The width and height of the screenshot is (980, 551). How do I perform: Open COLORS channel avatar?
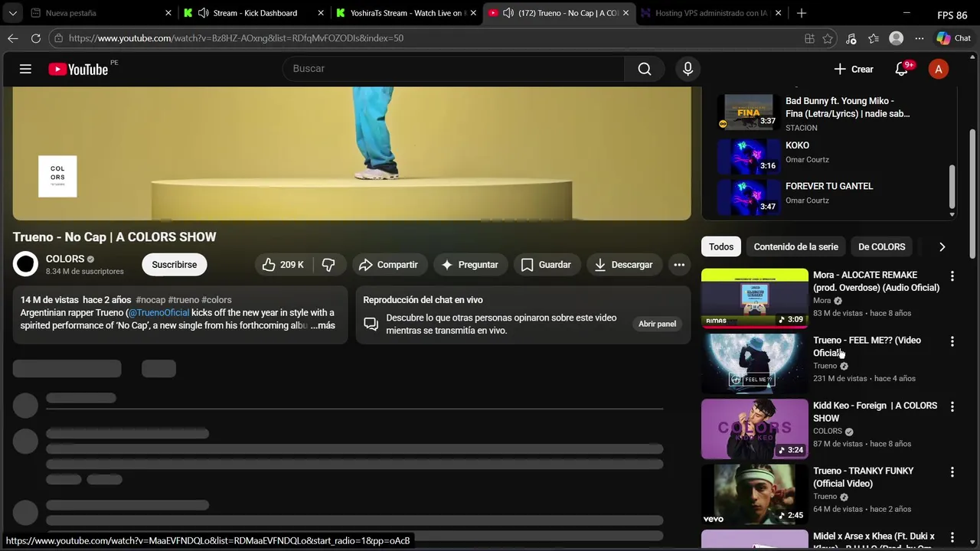click(x=25, y=264)
